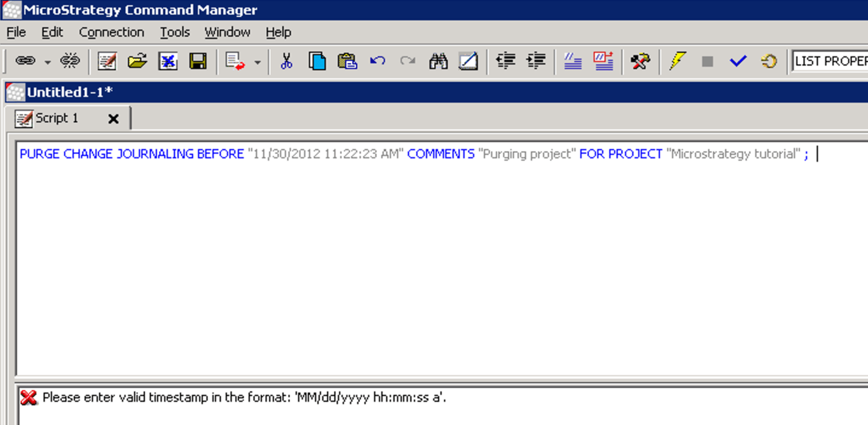
Task: Click the insert outline icon with red arrow
Action: pyautogui.click(x=235, y=61)
